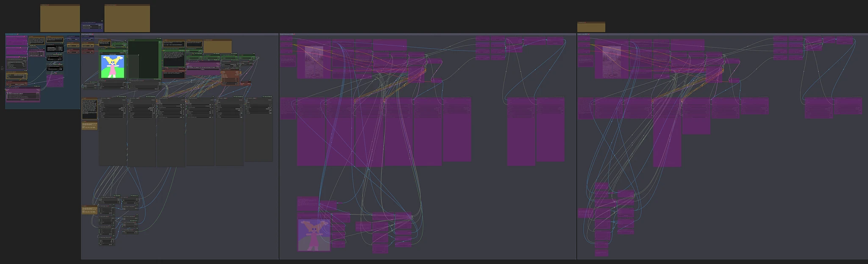
Task: Click the faded photo preview in middle group
Action: click(314, 62)
